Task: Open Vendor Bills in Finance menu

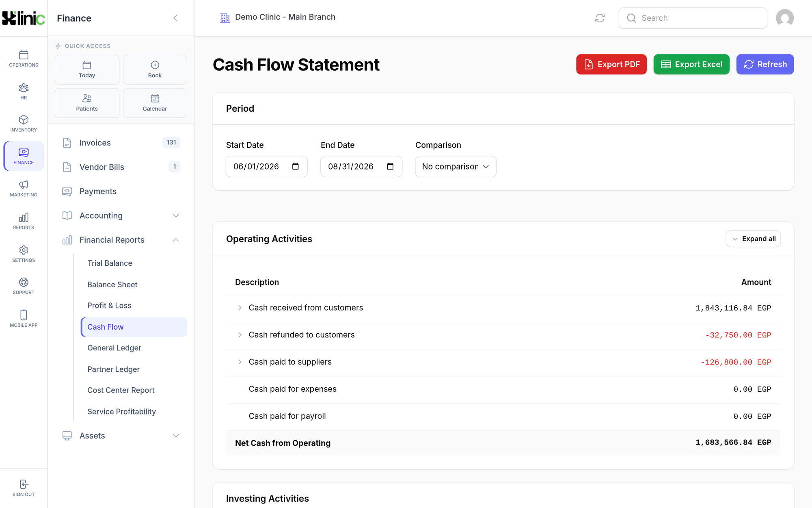Action: [121, 167]
